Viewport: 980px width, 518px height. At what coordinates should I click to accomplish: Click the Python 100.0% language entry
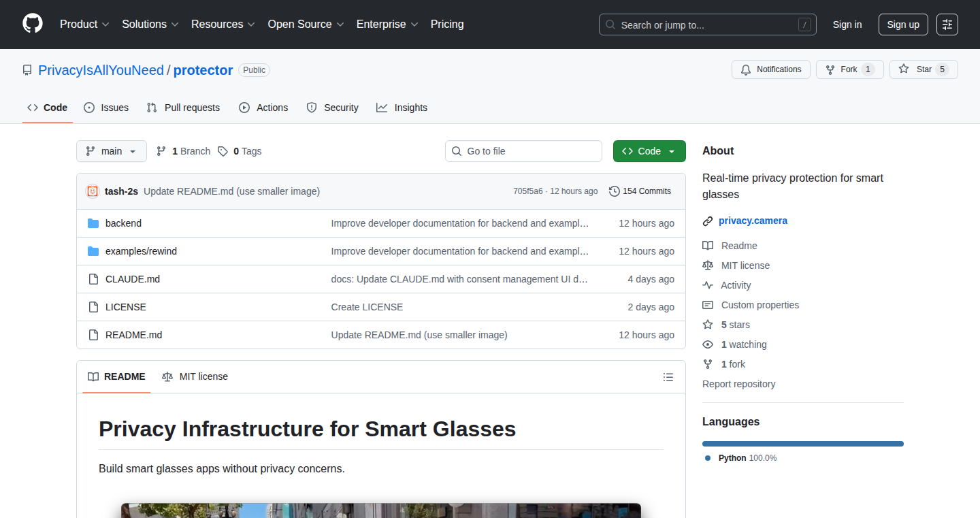point(740,458)
